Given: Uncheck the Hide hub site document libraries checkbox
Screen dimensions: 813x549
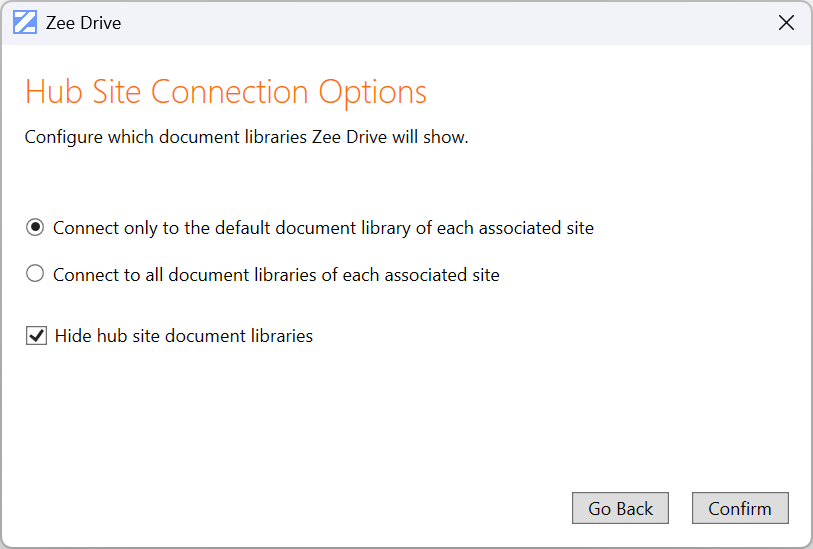Looking at the screenshot, I should [x=37, y=336].
